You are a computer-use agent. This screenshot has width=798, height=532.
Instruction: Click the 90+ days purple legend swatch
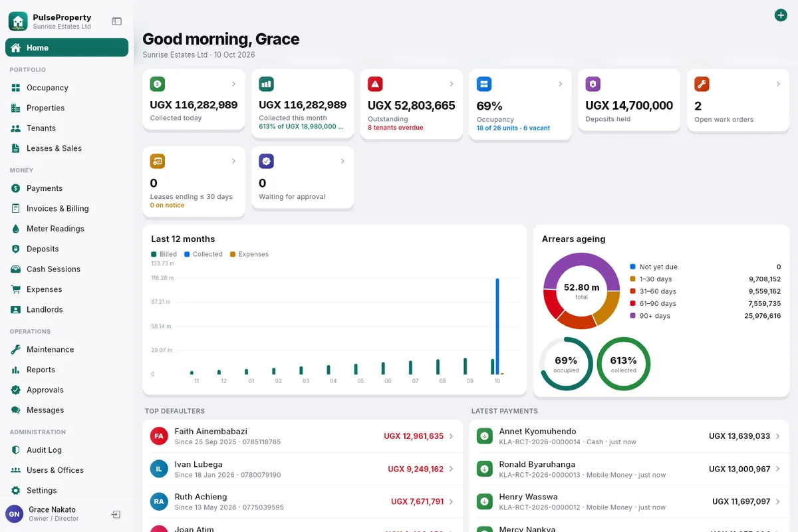(x=632, y=316)
